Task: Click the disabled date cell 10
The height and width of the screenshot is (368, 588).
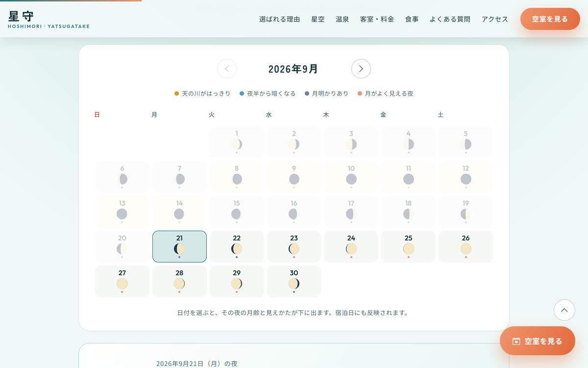Action: (x=351, y=177)
